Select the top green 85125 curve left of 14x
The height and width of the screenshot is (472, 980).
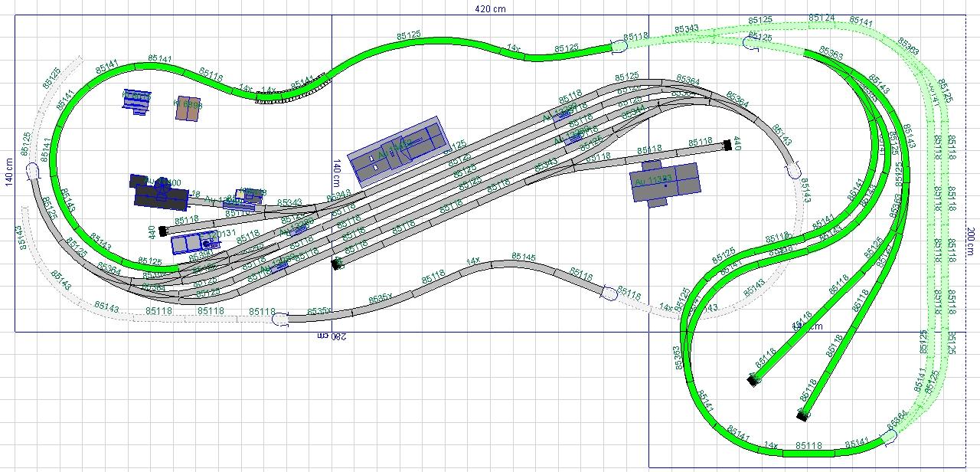tap(410, 40)
